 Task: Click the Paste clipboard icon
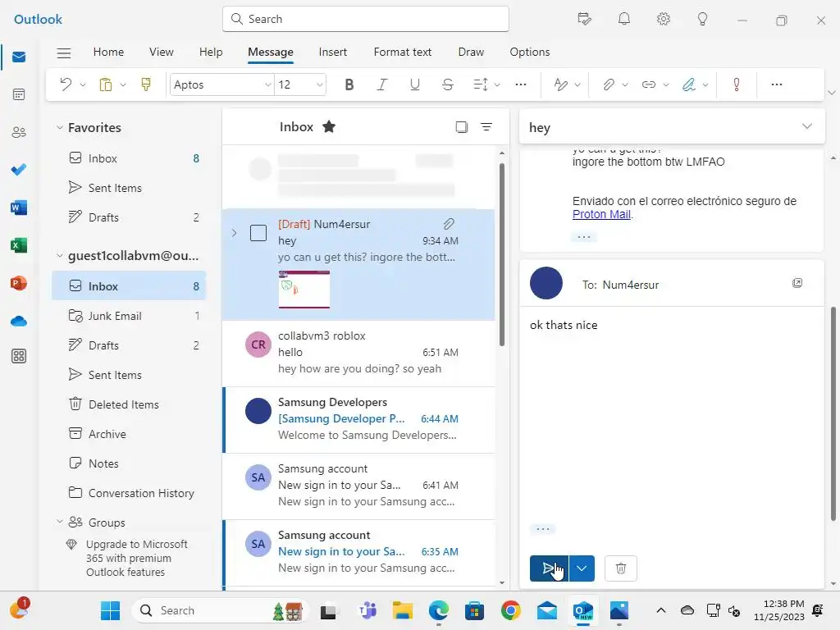click(106, 84)
